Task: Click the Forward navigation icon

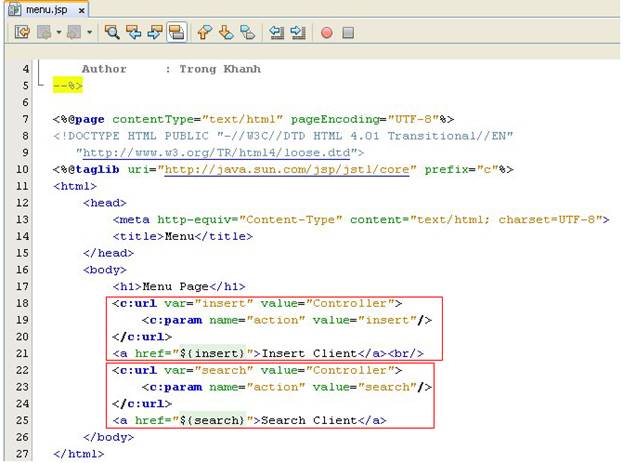Action: tap(74, 32)
